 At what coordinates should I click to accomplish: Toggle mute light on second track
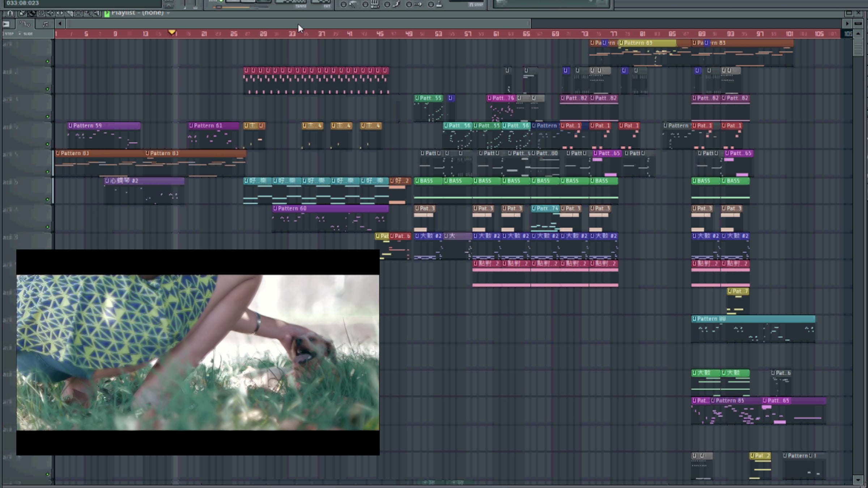pos(47,89)
